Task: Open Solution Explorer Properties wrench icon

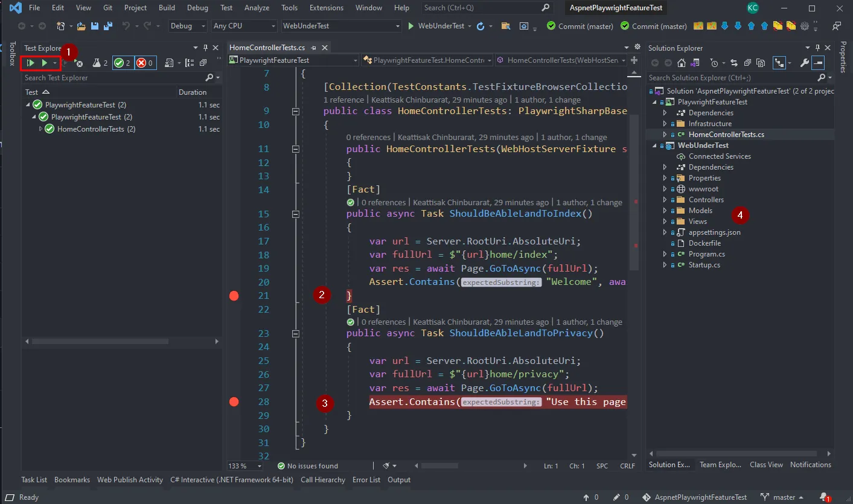Action: (x=804, y=63)
